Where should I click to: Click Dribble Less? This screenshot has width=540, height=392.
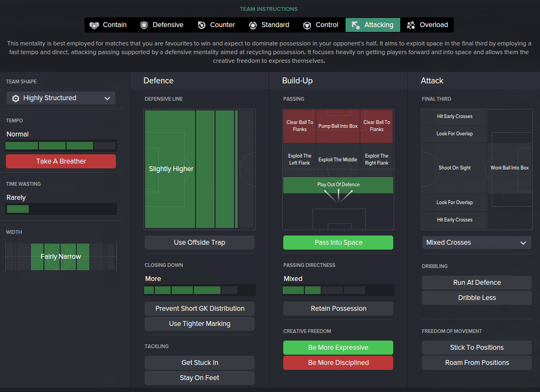coord(477,297)
